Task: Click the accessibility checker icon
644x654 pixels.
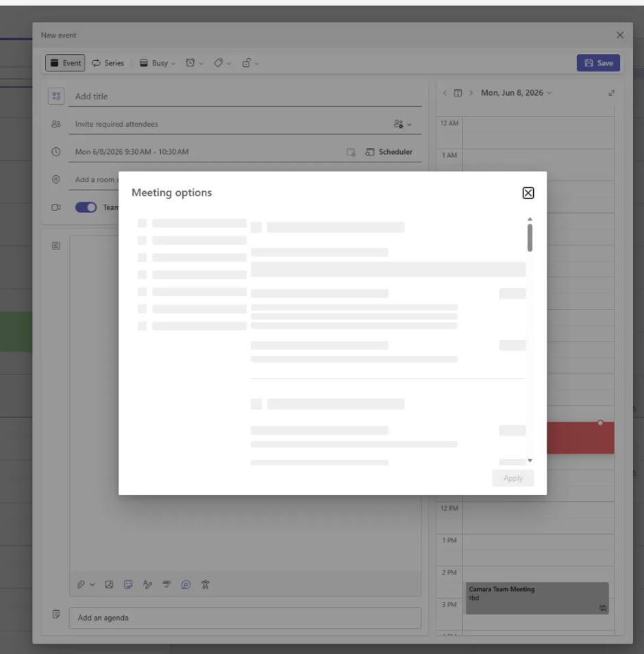Action: (205, 584)
